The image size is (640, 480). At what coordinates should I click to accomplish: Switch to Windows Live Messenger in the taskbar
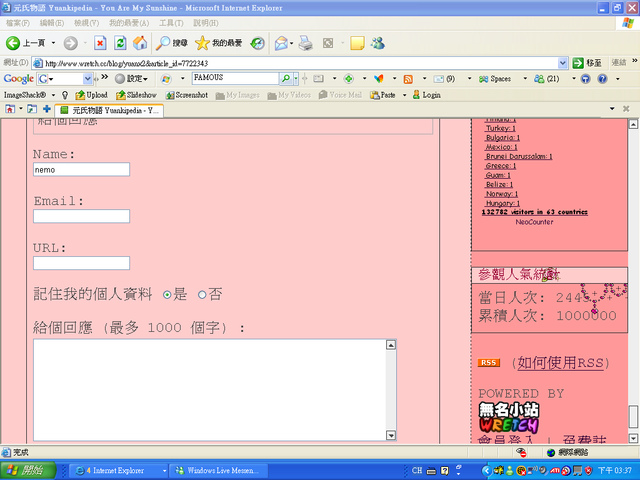218,471
